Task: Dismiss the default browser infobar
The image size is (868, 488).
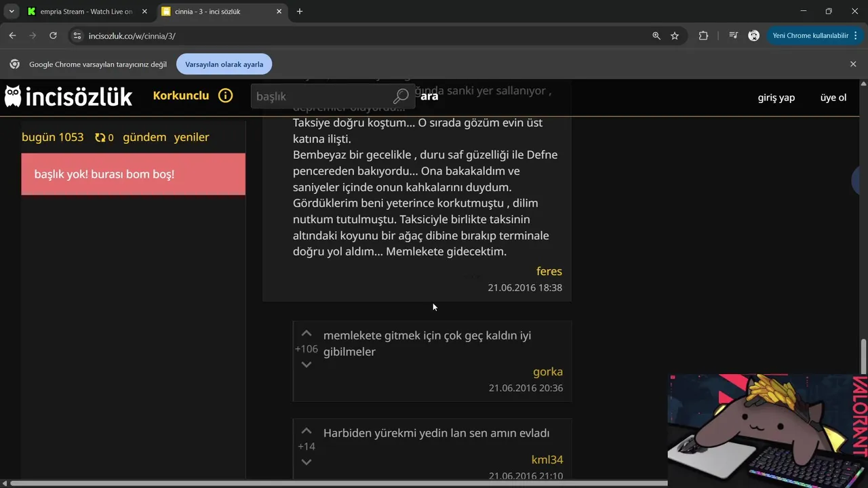Action: tap(853, 64)
